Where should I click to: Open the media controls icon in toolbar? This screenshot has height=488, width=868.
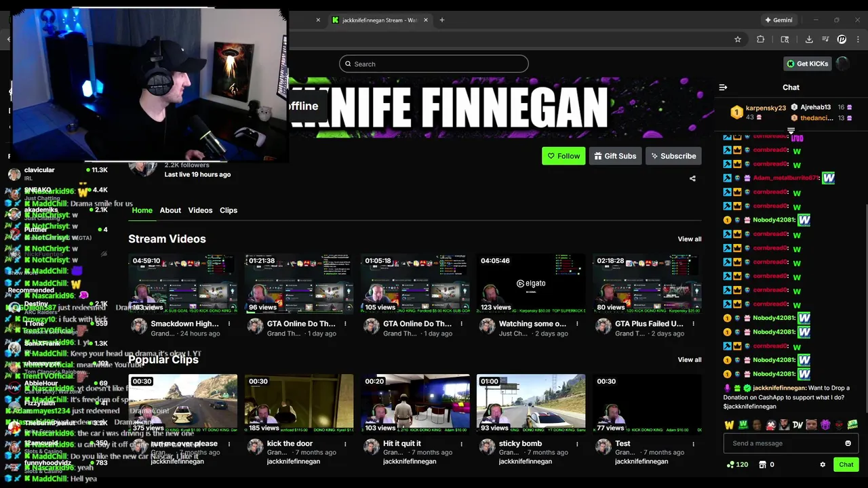pos(826,39)
